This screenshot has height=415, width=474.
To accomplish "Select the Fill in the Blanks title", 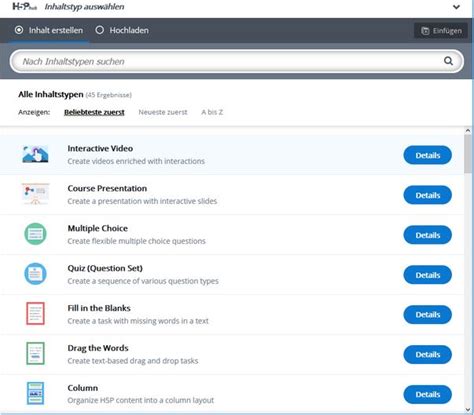I will point(99,308).
